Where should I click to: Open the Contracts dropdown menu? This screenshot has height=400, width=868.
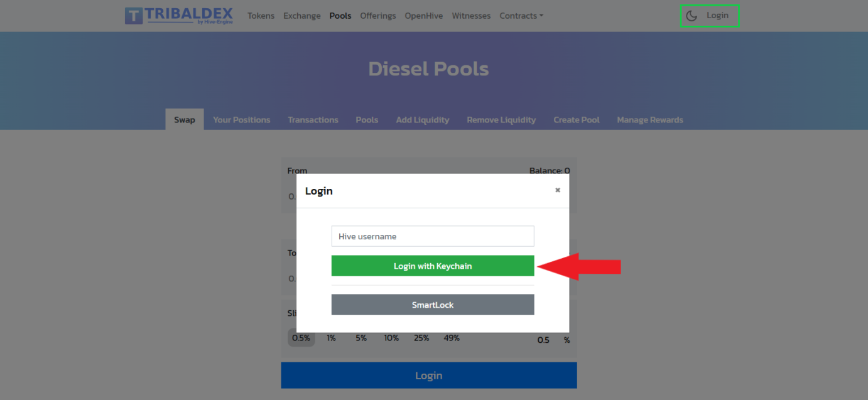click(x=521, y=16)
